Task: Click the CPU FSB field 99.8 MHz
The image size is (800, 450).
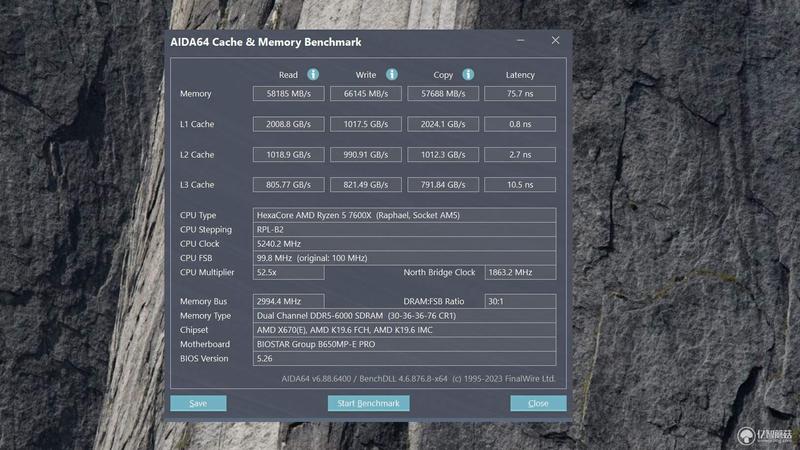Action: 404,258
